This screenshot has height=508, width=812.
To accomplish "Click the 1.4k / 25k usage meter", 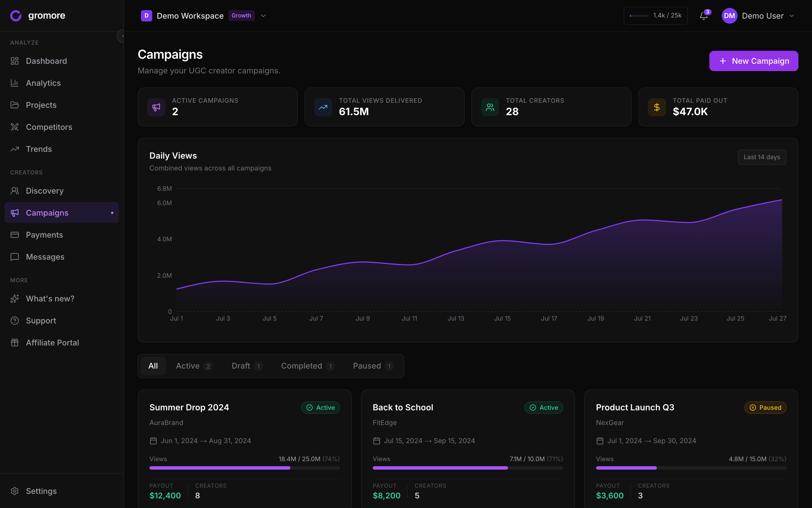I will 656,16.
